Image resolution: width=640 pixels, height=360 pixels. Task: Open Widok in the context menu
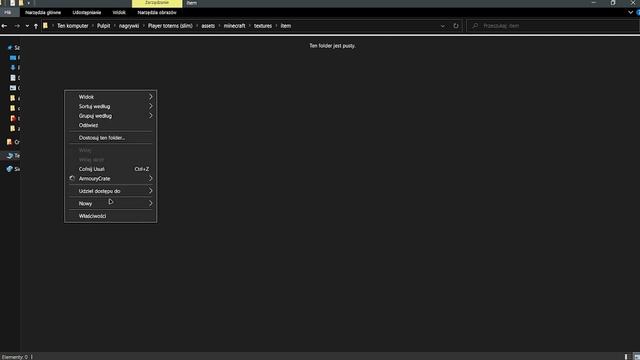(x=111, y=97)
